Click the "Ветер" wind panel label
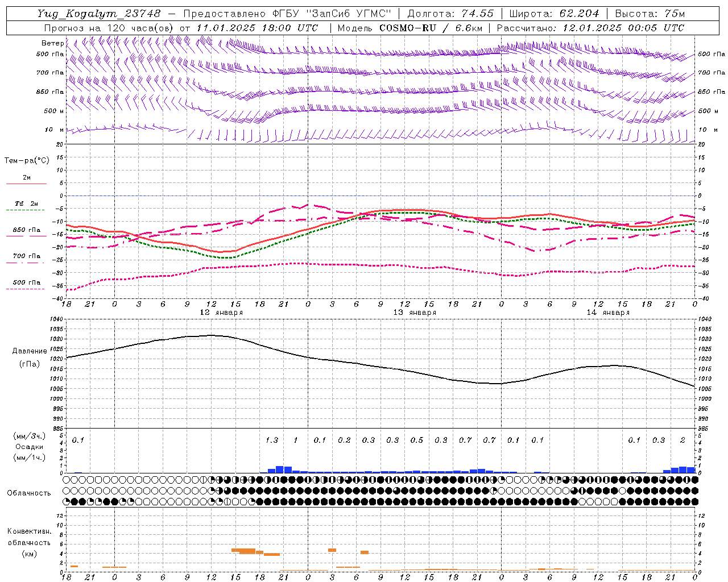This screenshot has width=728, height=582. [x=53, y=43]
